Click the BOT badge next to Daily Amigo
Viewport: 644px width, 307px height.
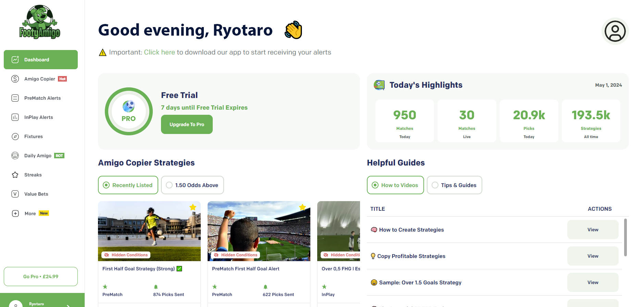59,156
